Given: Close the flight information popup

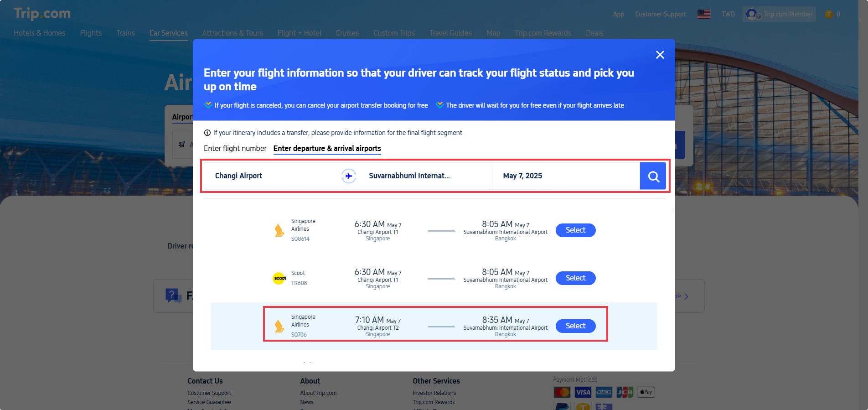Looking at the screenshot, I should click(x=660, y=55).
